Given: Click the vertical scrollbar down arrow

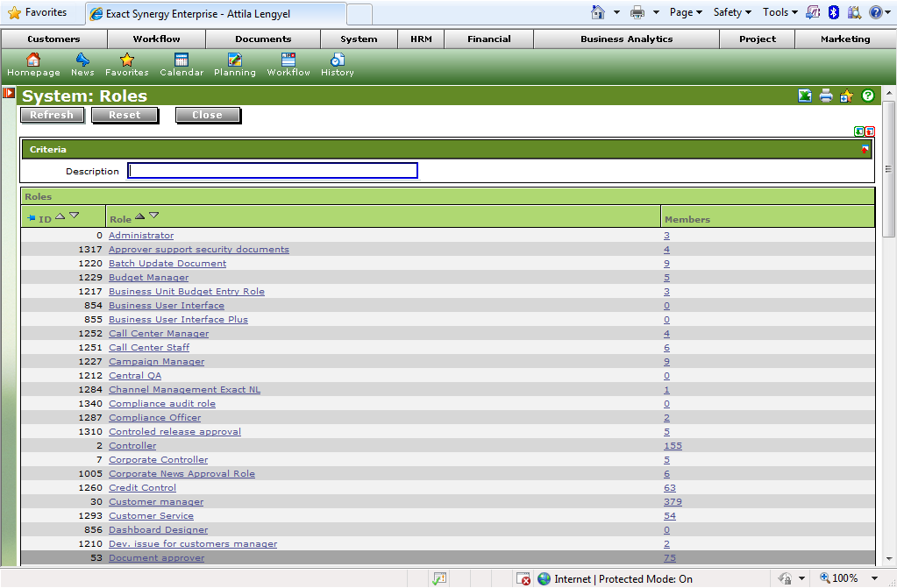Looking at the screenshot, I should (x=888, y=559).
